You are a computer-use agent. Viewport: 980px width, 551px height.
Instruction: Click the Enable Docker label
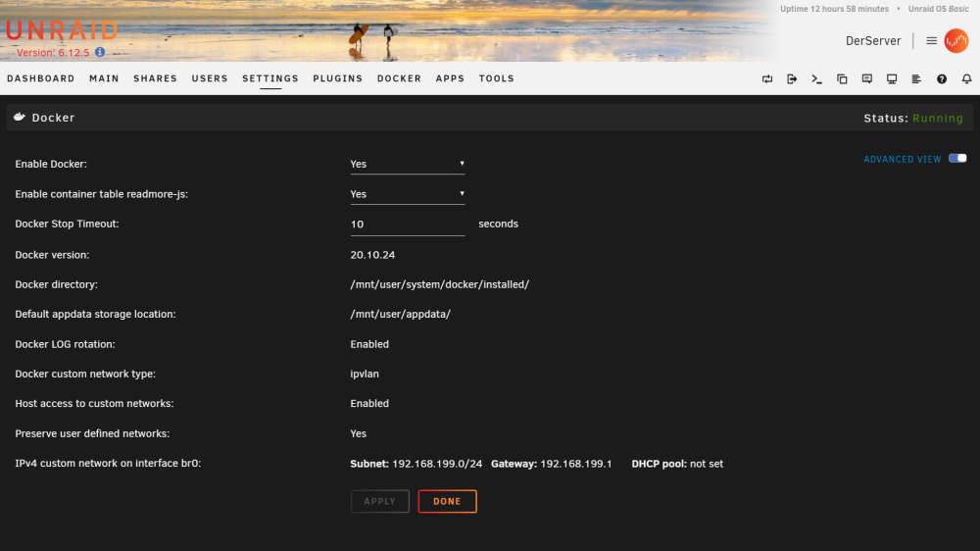[x=51, y=164]
